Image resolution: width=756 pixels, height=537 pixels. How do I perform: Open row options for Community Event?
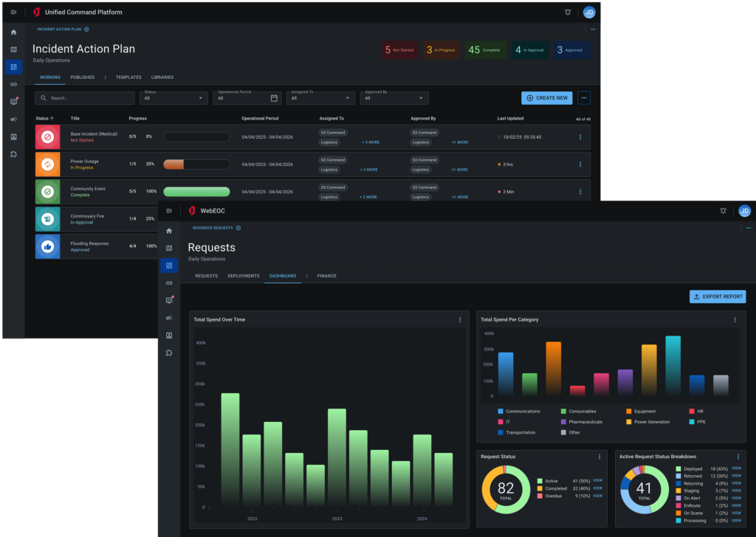coord(580,192)
